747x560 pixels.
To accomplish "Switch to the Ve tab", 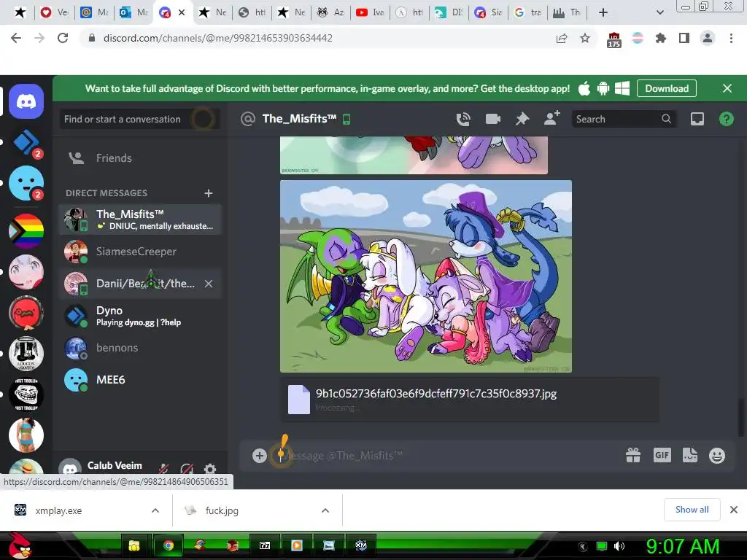I will click(x=55, y=12).
